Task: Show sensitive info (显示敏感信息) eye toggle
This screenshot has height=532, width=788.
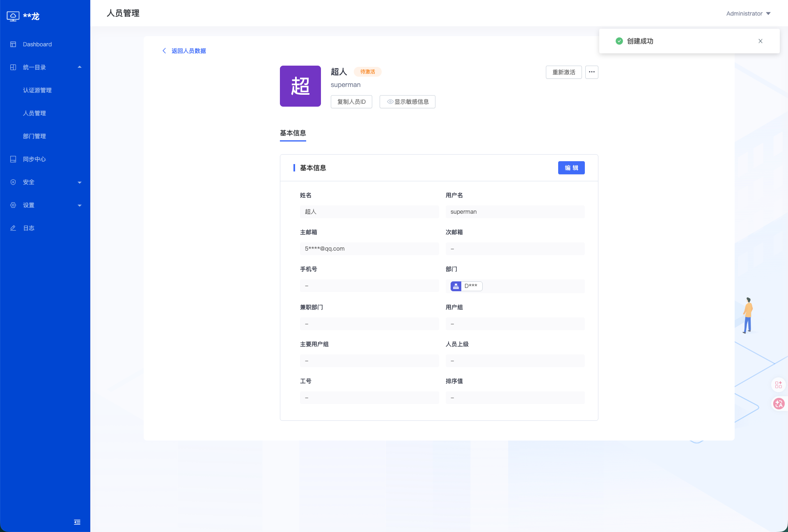Action: [x=407, y=102]
